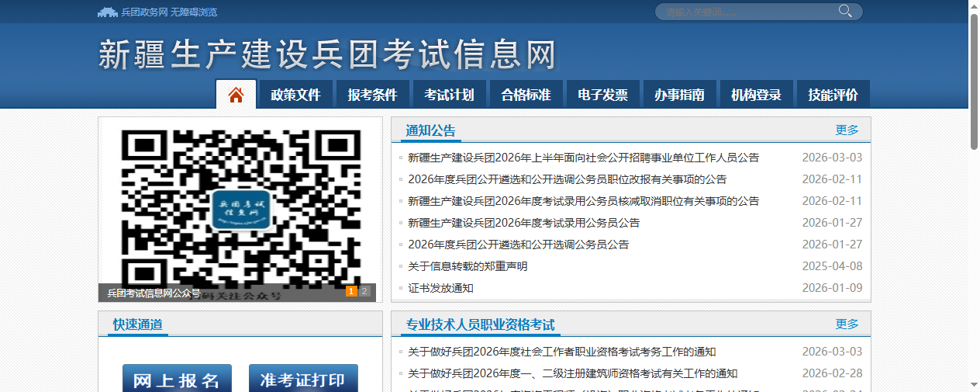Open the 技能评价 menu
The height and width of the screenshot is (392, 980).
[x=833, y=95]
